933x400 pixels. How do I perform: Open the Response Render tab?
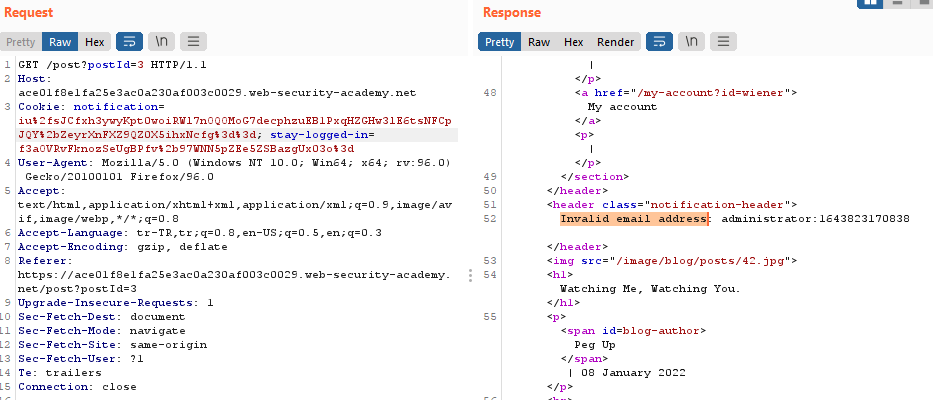(x=616, y=42)
